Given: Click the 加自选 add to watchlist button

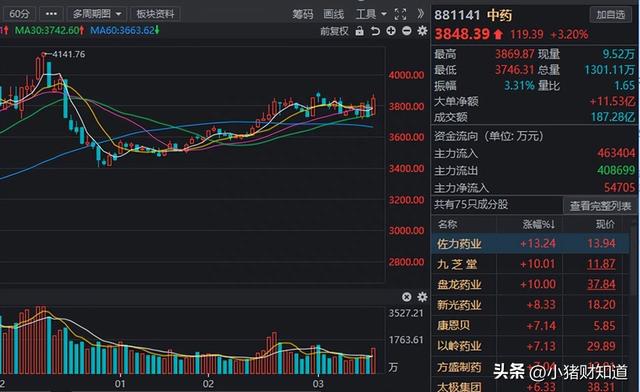Looking at the screenshot, I should (x=611, y=15).
